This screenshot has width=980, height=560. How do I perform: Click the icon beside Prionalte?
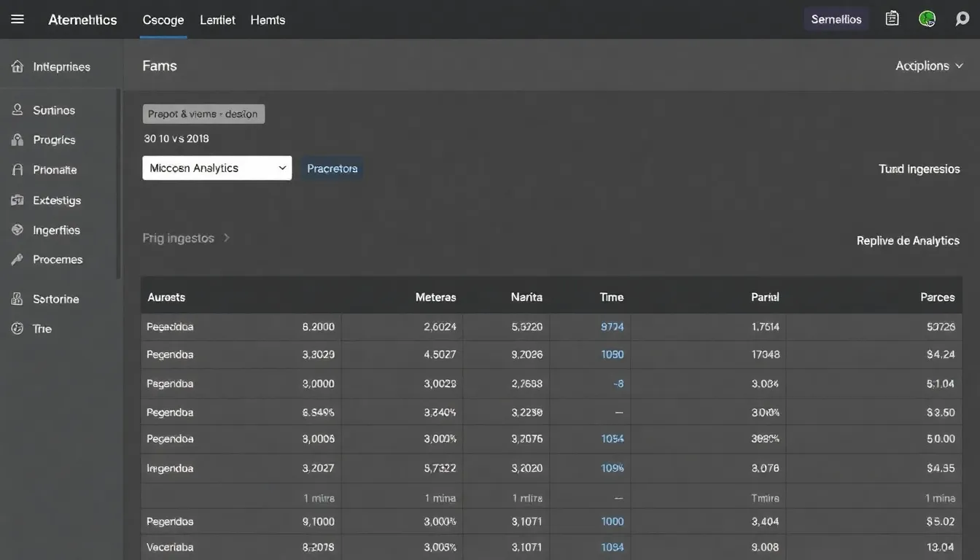click(17, 169)
